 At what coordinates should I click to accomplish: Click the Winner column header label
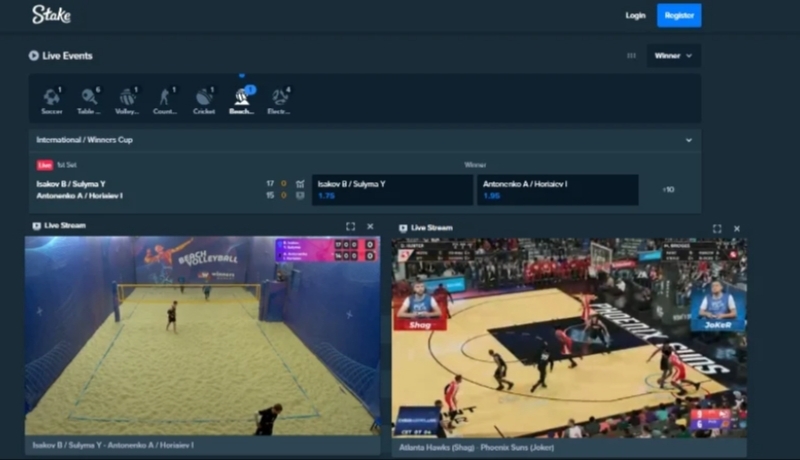click(x=475, y=165)
